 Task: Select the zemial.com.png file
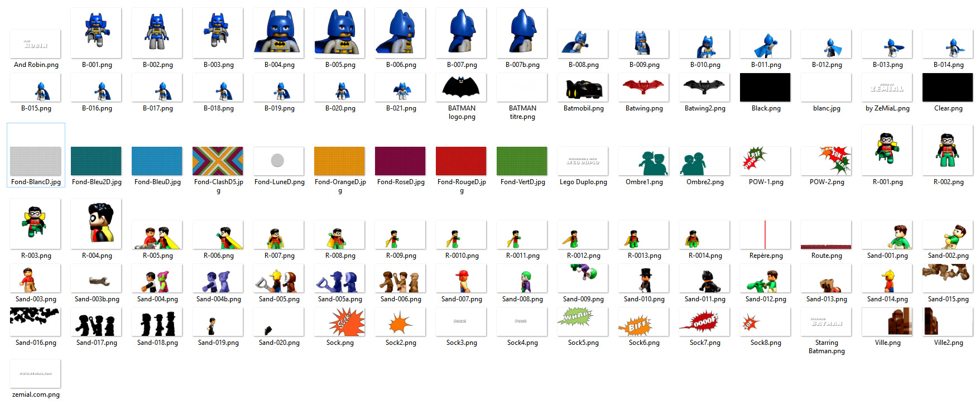point(36,374)
